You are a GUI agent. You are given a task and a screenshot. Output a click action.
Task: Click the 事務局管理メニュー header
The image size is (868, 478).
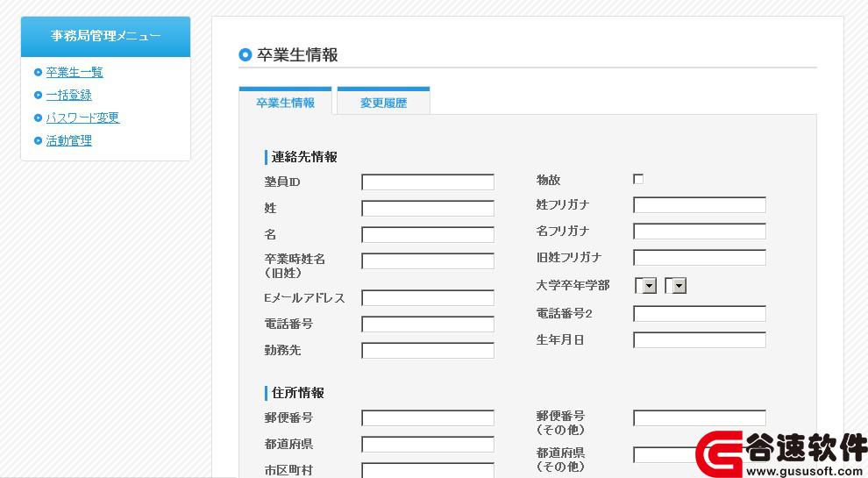pos(106,37)
